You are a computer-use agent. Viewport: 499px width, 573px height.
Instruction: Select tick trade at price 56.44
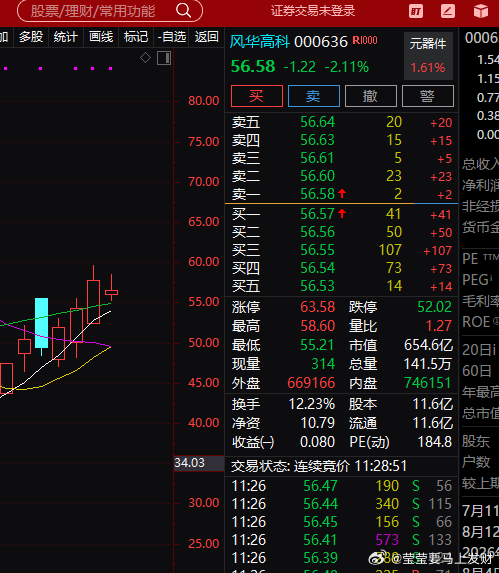320,504
